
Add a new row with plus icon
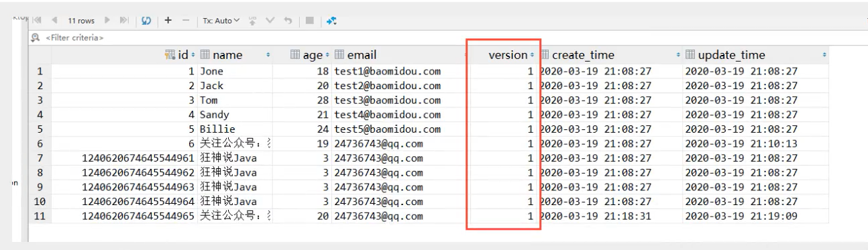168,21
